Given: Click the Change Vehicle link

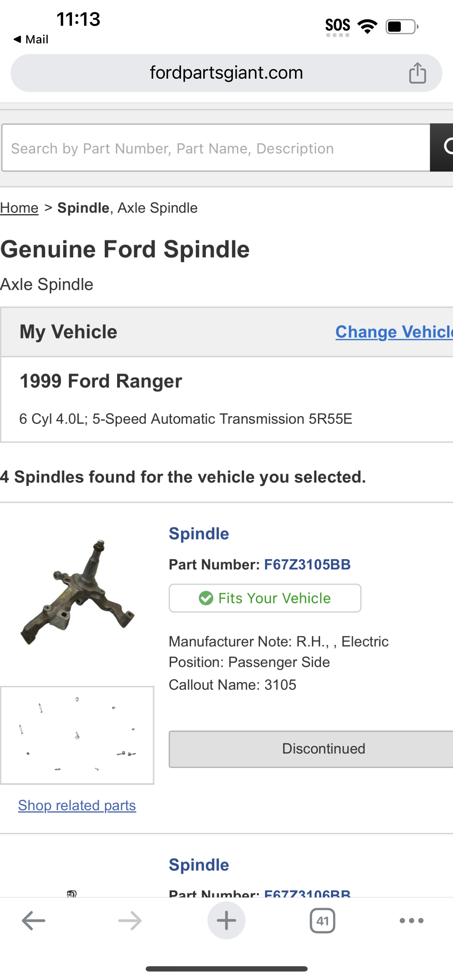Looking at the screenshot, I should 394,331.
